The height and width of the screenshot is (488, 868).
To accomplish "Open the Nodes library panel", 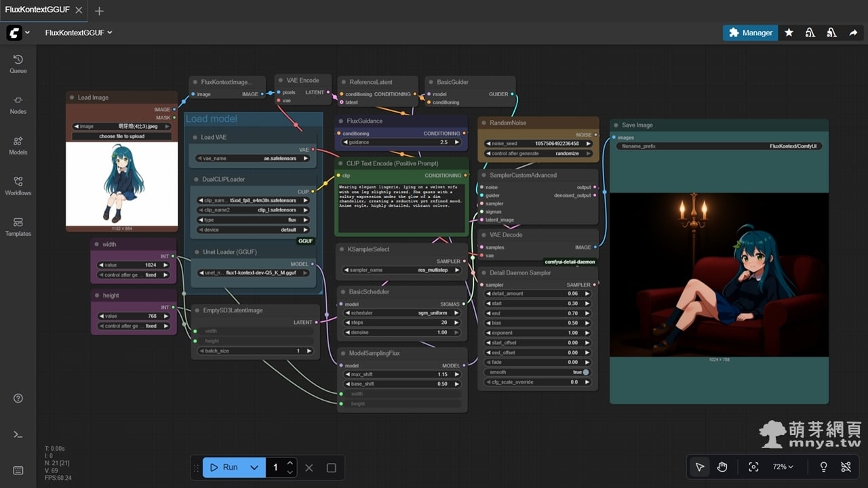I will coord(18,104).
